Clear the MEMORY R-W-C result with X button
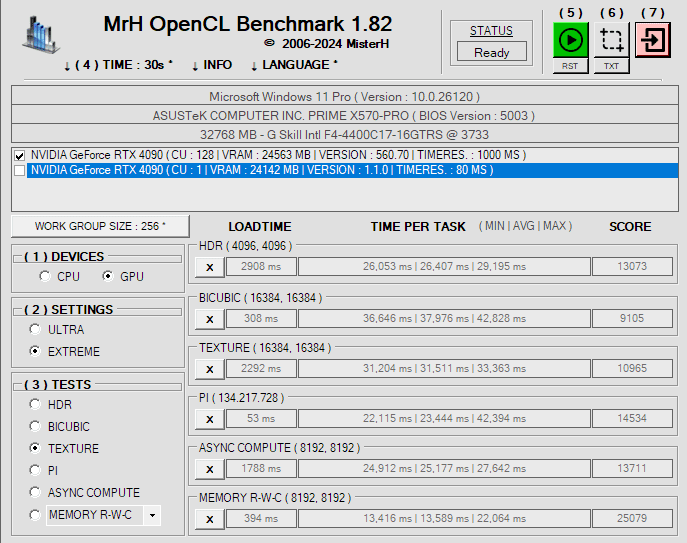This screenshot has width=687, height=543. point(210,519)
